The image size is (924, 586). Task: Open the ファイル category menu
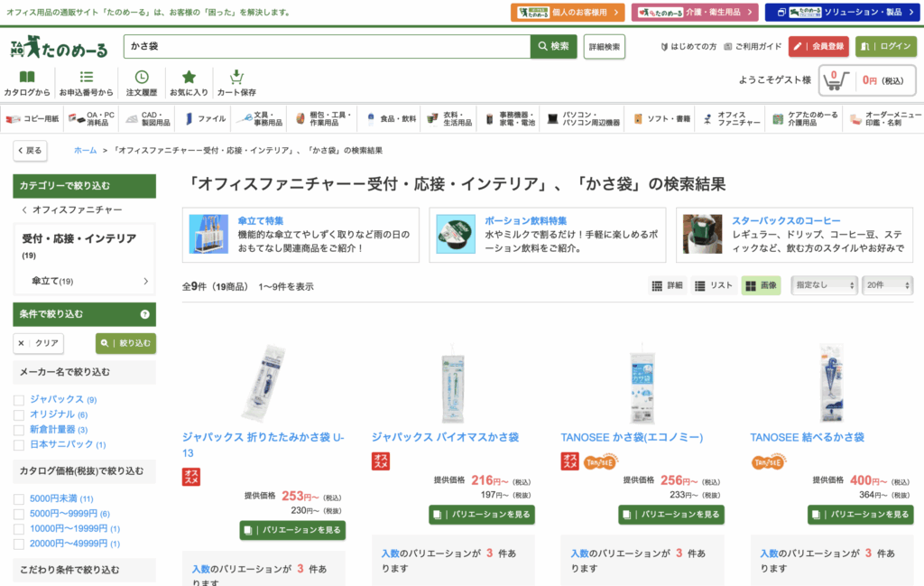tap(206, 118)
